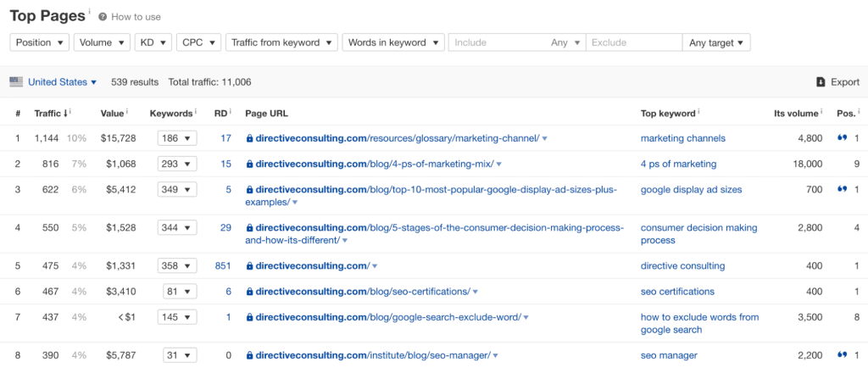868x368 pixels.
Task: Click the 17 referring domains link
Action: [x=225, y=138]
